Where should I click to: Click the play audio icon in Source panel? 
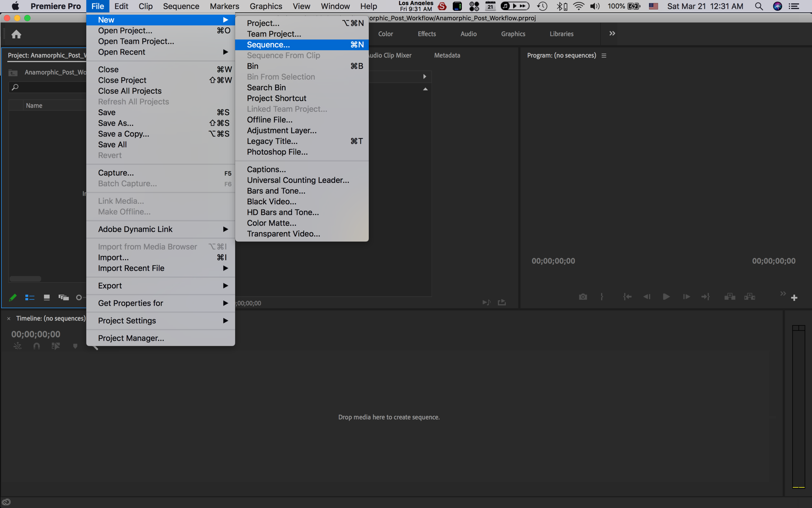[487, 302]
